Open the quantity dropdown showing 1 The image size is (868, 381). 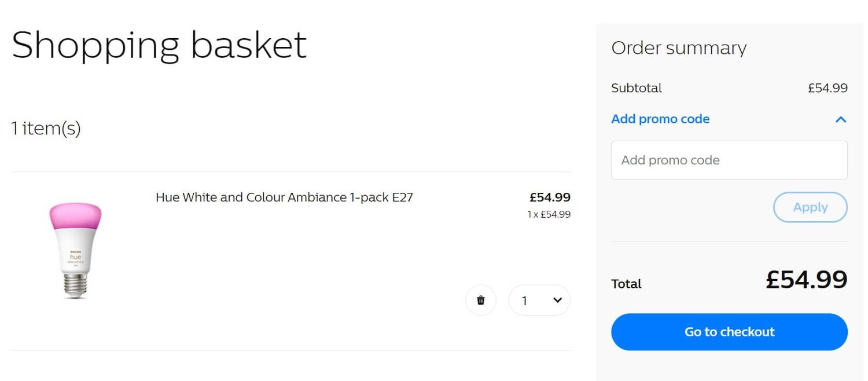click(x=539, y=300)
